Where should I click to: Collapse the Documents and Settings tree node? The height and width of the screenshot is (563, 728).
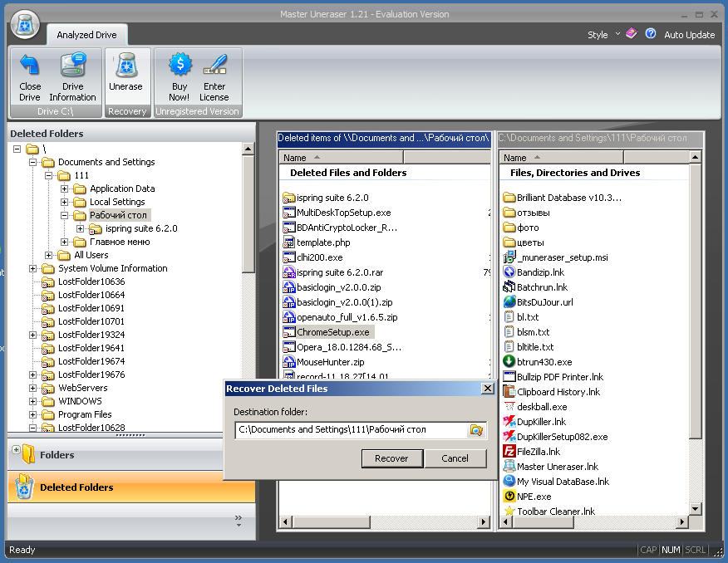pyautogui.click(x=33, y=162)
